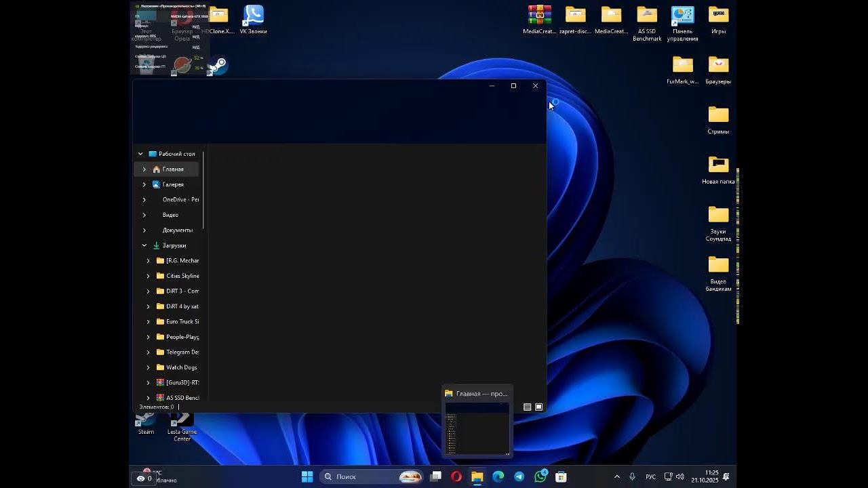Select the Watch Dogs folder in sidebar
Viewport: 868px width, 488px height.
tap(181, 367)
